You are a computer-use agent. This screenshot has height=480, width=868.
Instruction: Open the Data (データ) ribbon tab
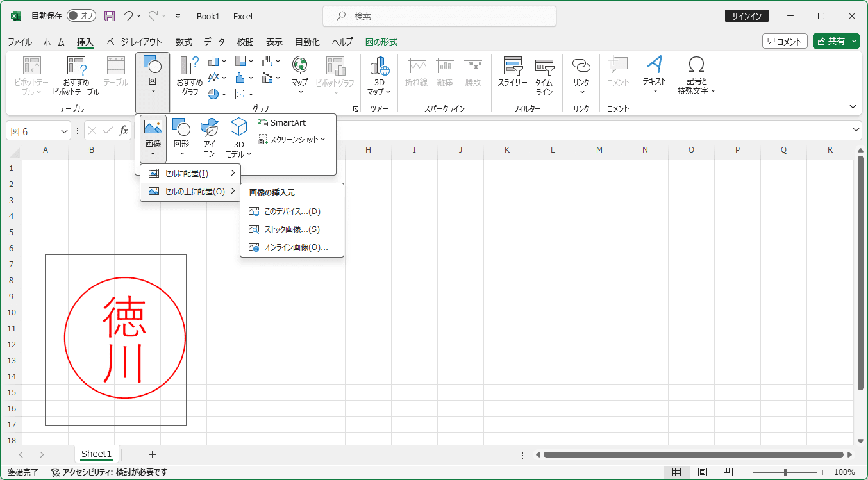[x=214, y=42]
